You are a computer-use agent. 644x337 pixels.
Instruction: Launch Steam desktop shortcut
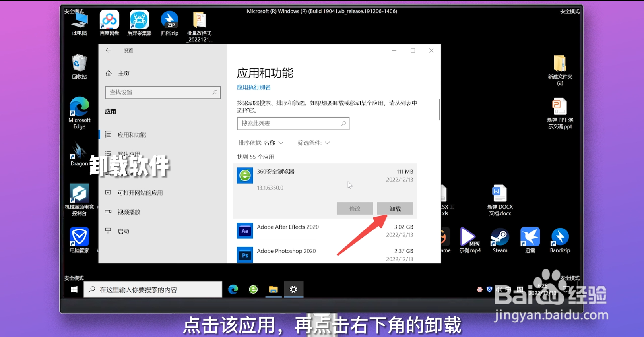(x=500, y=240)
